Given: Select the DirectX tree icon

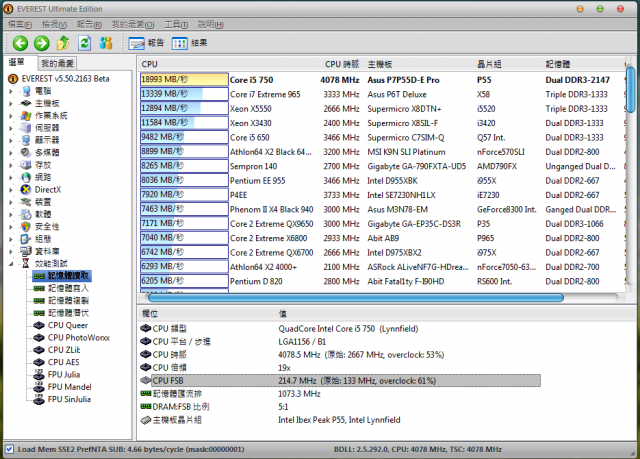Looking at the screenshot, I should [26, 189].
